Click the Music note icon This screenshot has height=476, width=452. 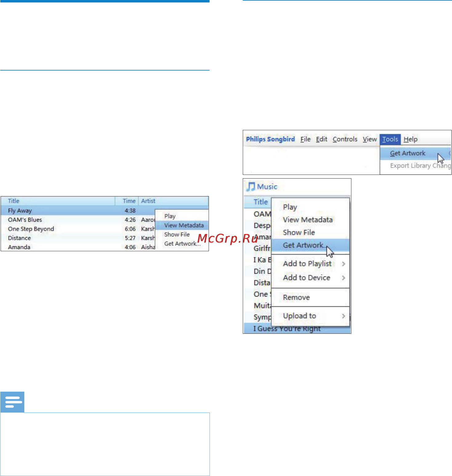pyautogui.click(x=251, y=187)
